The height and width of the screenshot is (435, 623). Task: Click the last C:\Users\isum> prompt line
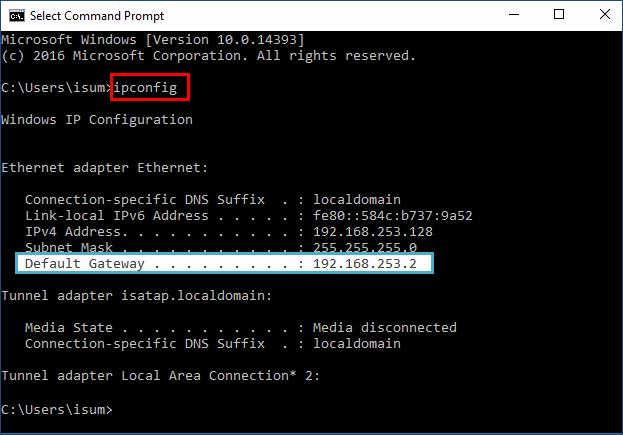[x=56, y=409]
